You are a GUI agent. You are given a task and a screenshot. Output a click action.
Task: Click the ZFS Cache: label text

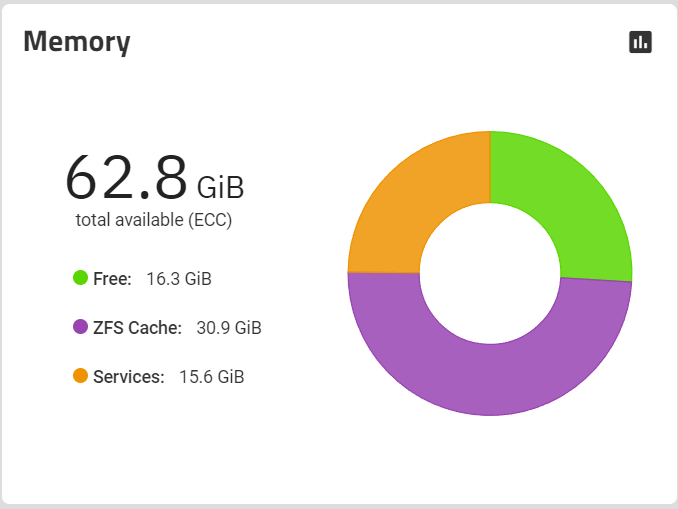click(x=138, y=327)
